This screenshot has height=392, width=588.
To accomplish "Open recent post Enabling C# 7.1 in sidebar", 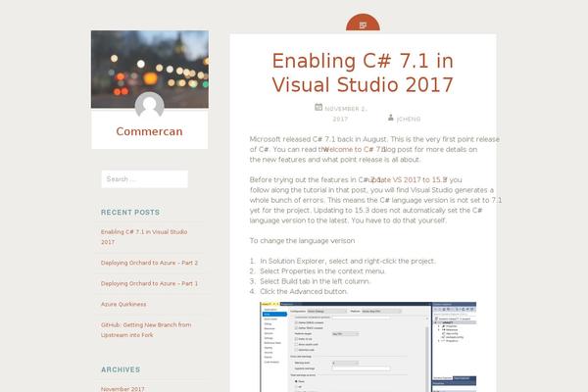I will [144, 237].
